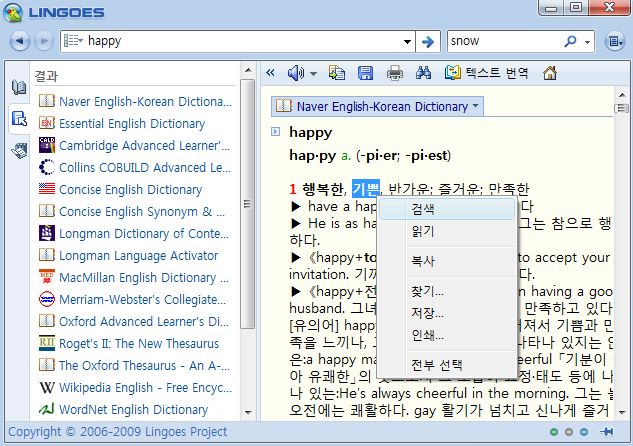
Task: Open MacMillan English Dictionary result
Action: 134,277
